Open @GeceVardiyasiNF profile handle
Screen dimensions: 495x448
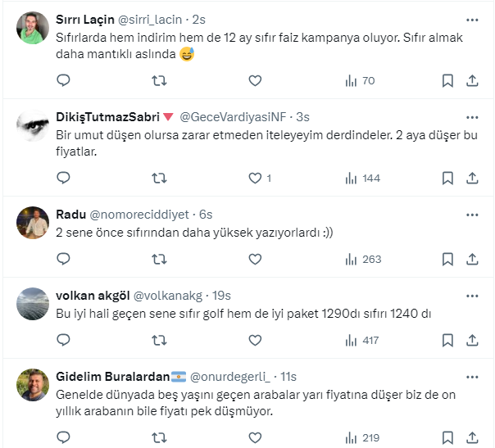pyautogui.click(x=234, y=116)
